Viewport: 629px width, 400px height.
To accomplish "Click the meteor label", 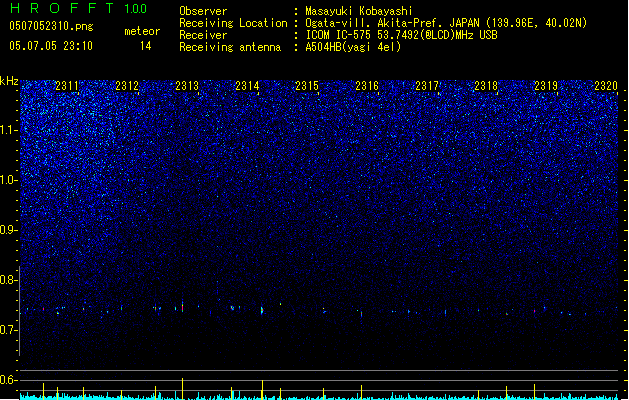I will (142, 31).
